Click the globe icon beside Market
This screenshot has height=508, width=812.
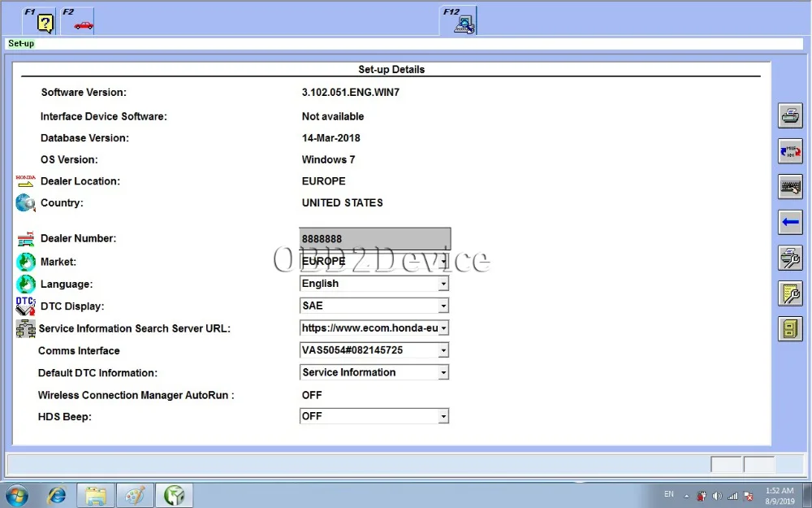[25, 262]
